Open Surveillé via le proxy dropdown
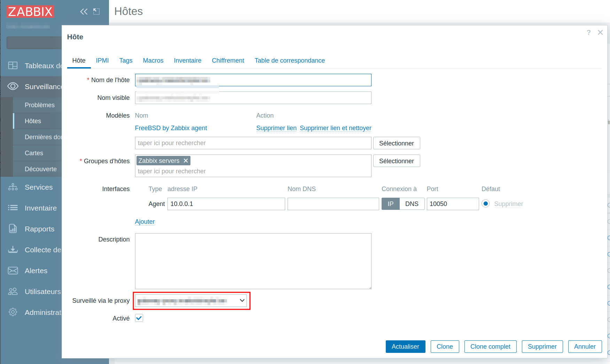The height and width of the screenshot is (364, 610). [x=191, y=301]
